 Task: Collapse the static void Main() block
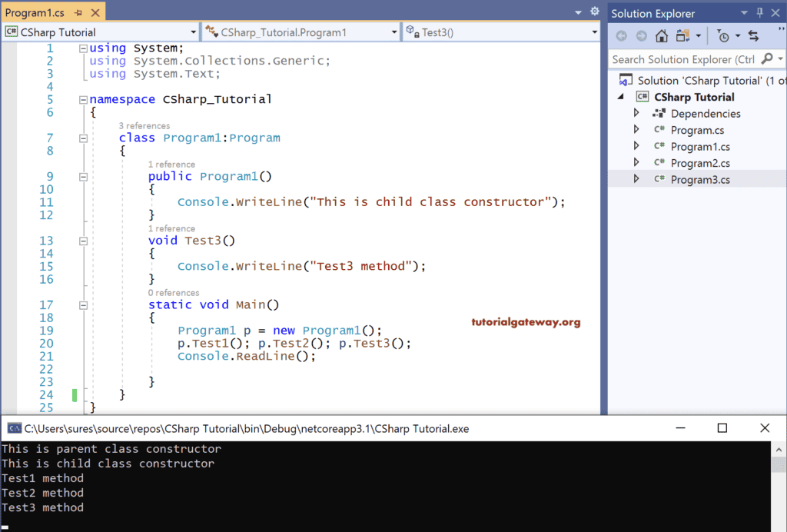click(x=83, y=306)
